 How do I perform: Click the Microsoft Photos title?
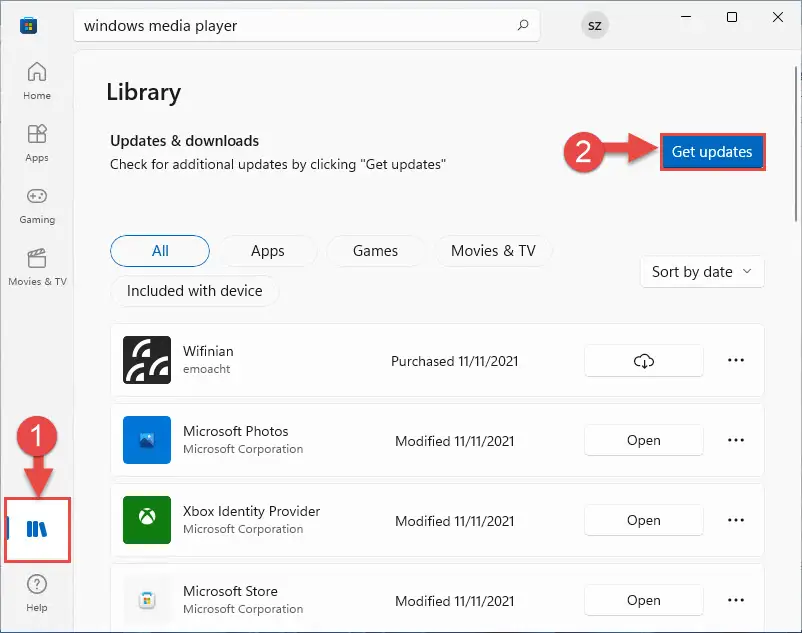236,431
